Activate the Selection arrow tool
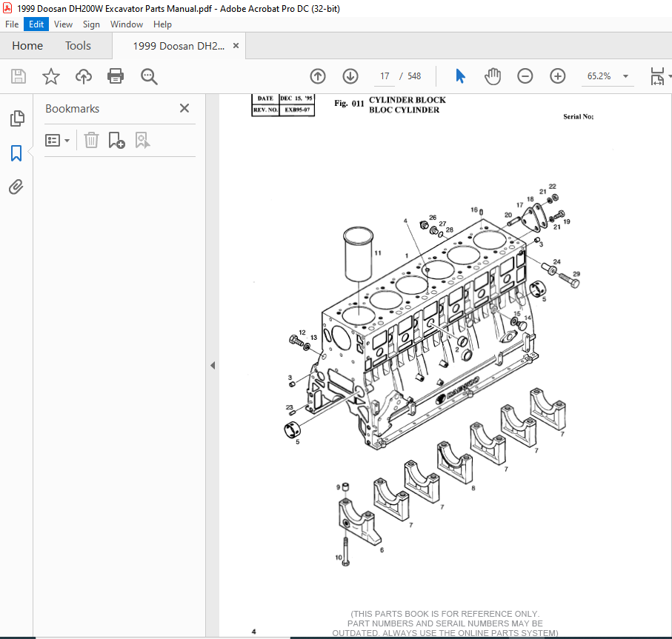The image size is (672, 639). click(460, 76)
